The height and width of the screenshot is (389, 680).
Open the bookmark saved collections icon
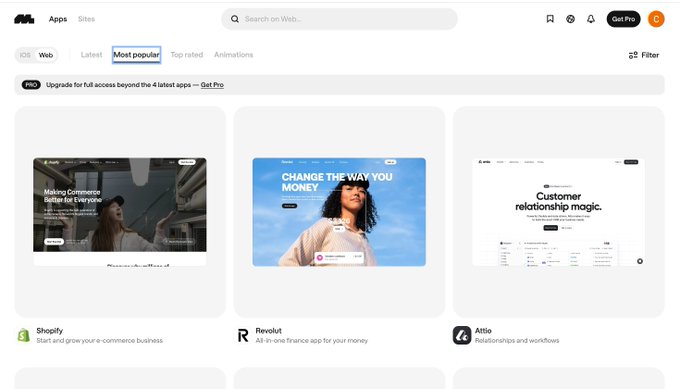coord(550,19)
